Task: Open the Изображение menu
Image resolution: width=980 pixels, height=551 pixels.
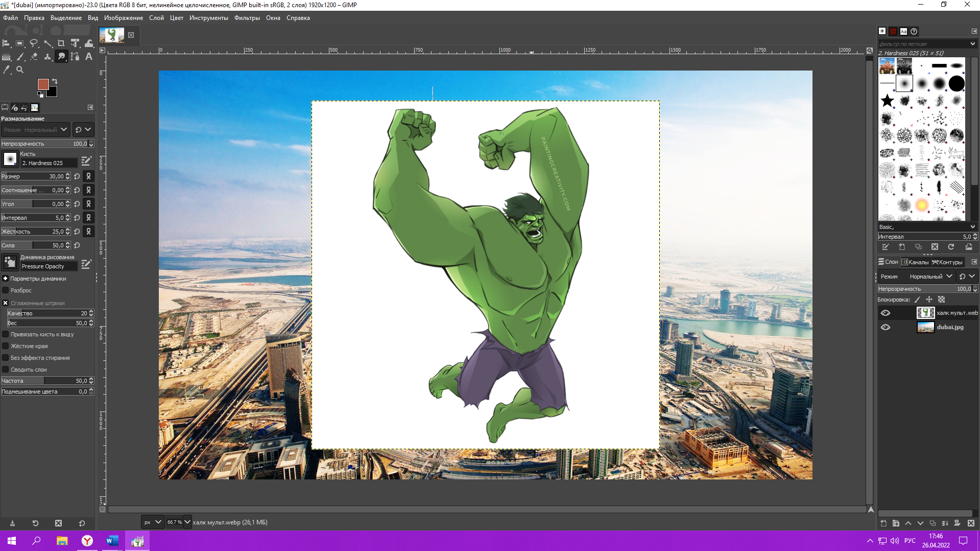Action: coord(124,18)
